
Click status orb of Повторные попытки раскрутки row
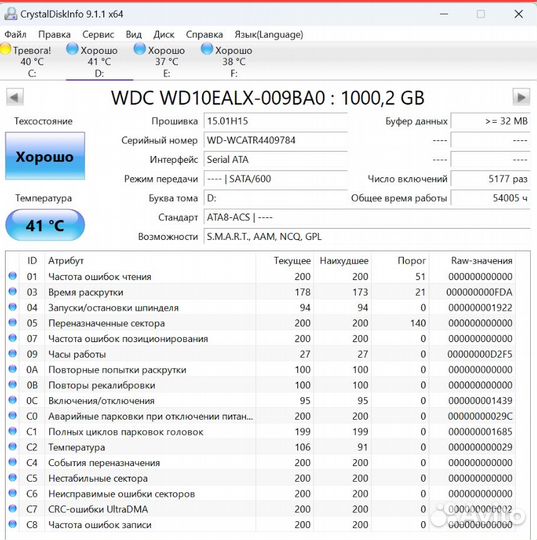coord(13,369)
